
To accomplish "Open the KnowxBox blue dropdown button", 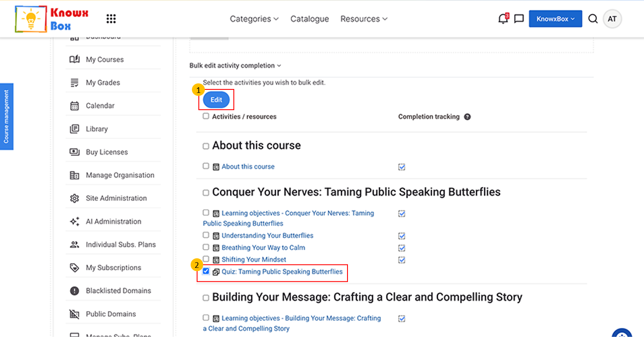I will click(x=555, y=19).
